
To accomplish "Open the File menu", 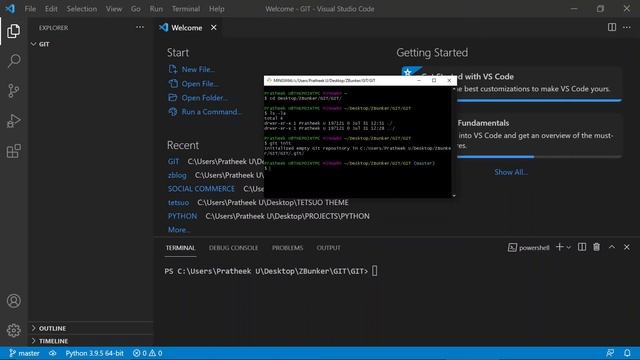I will click(x=30, y=9).
